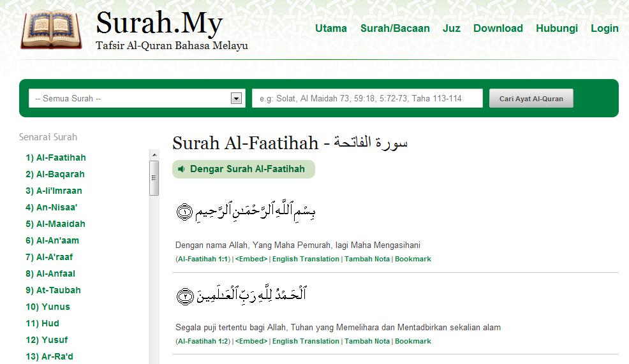Image resolution: width=629 pixels, height=364 pixels.
Task: Bookmark verse 1:2
Action: pos(413,341)
